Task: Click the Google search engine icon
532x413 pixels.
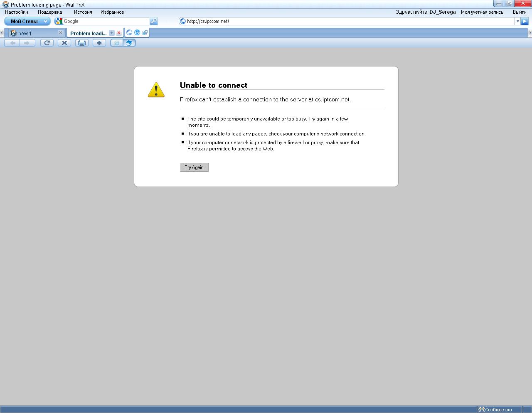Action: coord(59,21)
